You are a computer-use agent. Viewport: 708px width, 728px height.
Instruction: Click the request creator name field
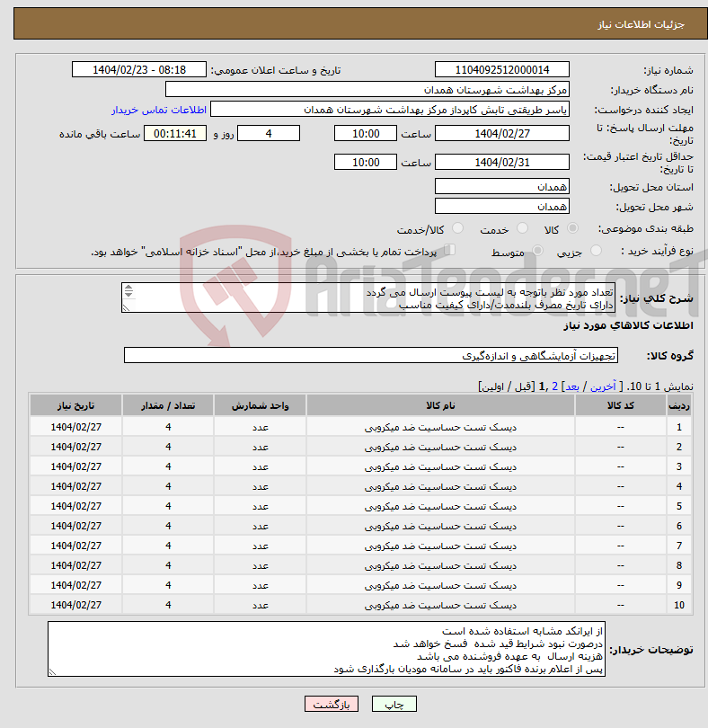[390, 110]
